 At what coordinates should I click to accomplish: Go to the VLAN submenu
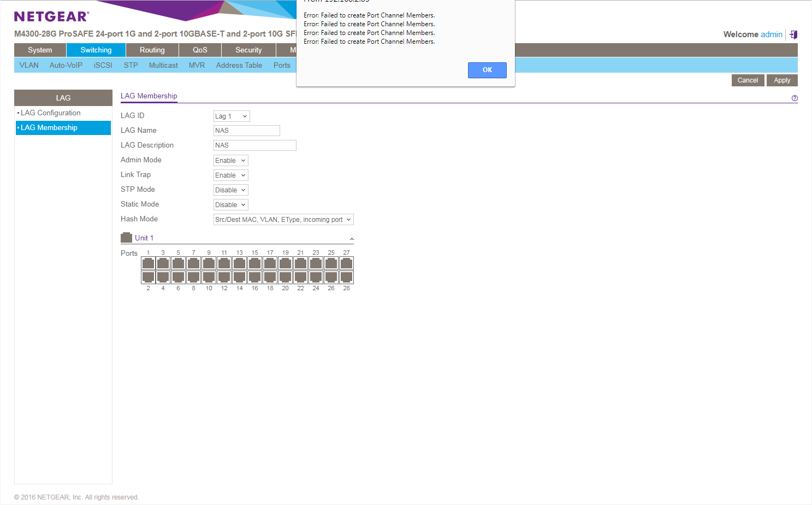click(29, 66)
